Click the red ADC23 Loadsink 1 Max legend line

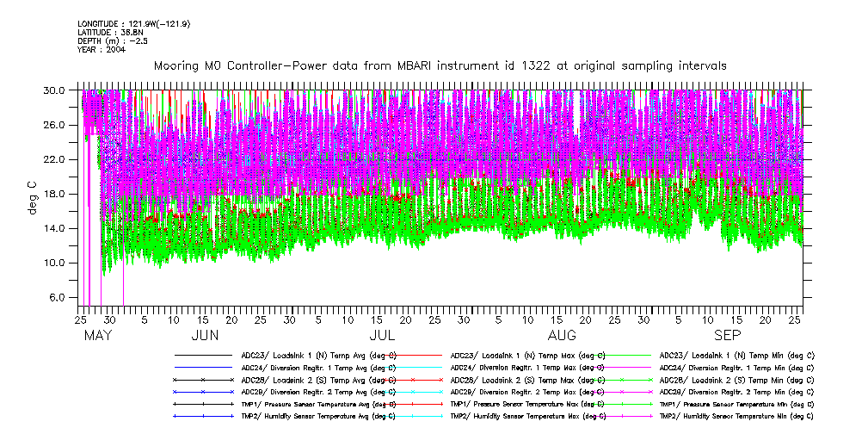tap(412, 355)
